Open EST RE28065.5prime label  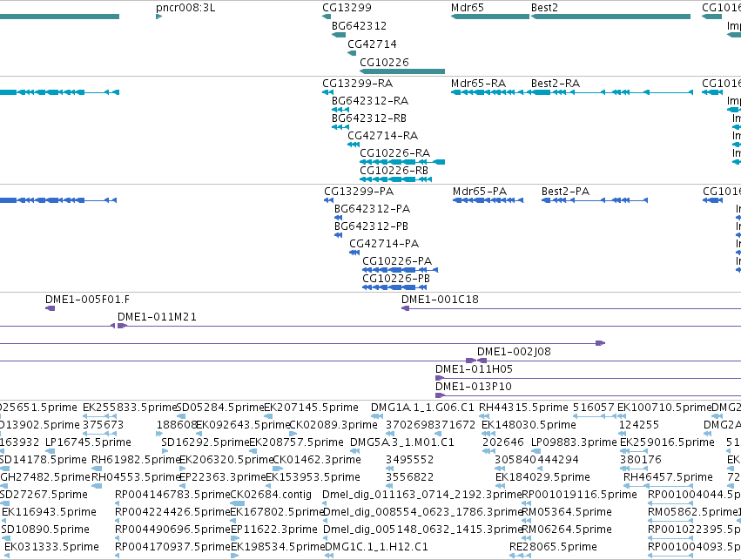(553, 547)
